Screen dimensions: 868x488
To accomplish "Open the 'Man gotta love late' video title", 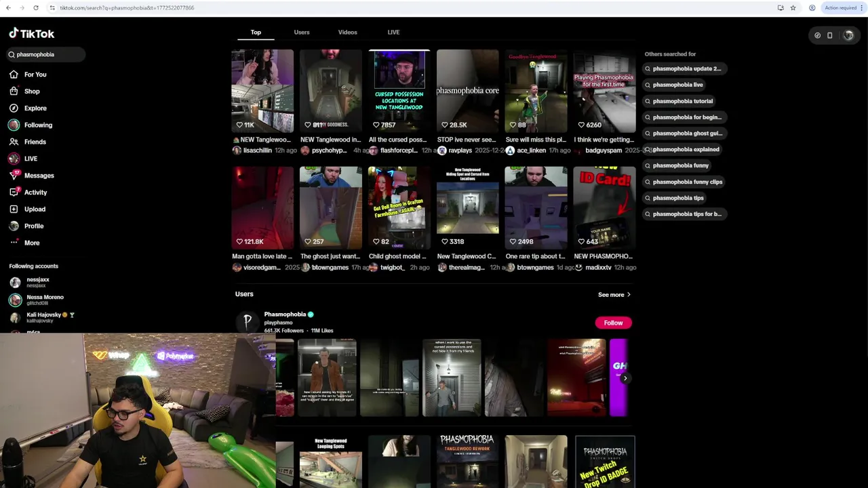I will pyautogui.click(x=262, y=256).
